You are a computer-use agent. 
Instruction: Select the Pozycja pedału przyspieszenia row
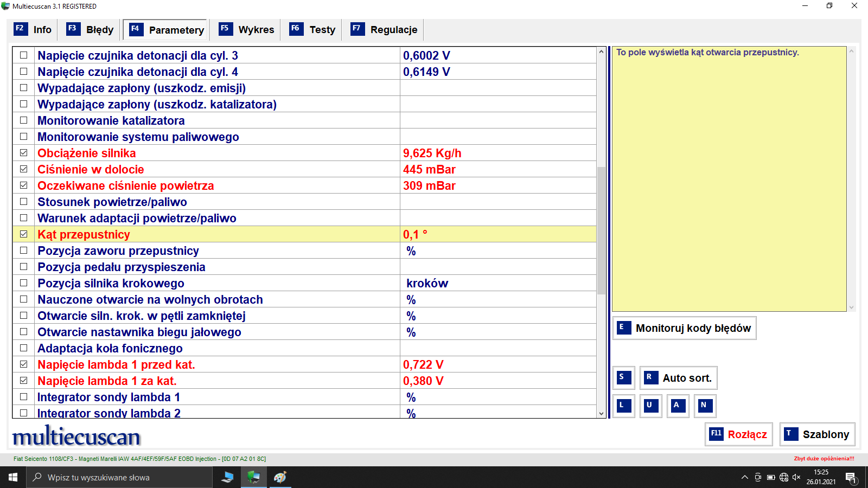pos(304,267)
